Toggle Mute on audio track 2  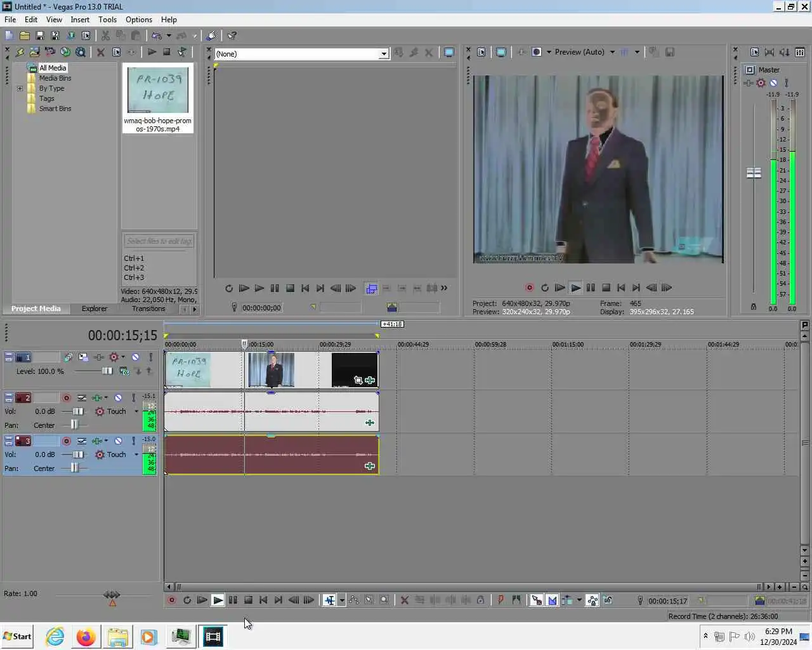(x=118, y=398)
